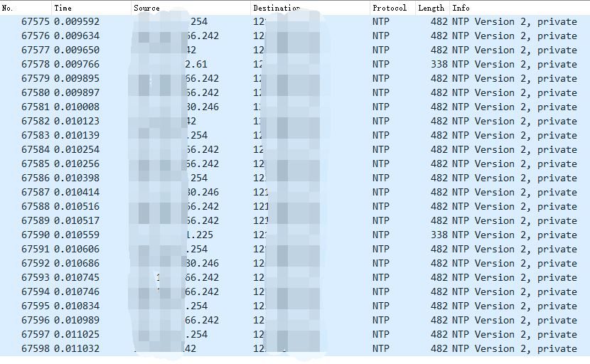Select packet row at time 0.009634

pyautogui.click(x=77, y=36)
